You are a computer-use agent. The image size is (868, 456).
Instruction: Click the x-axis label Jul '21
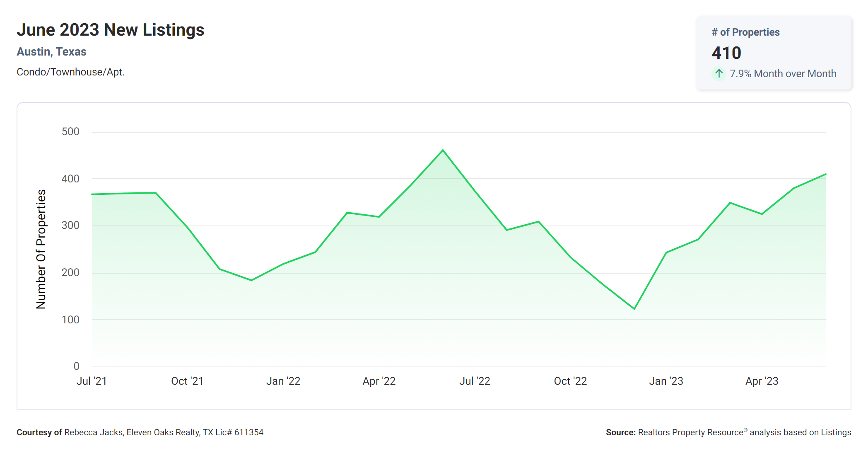coord(92,381)
